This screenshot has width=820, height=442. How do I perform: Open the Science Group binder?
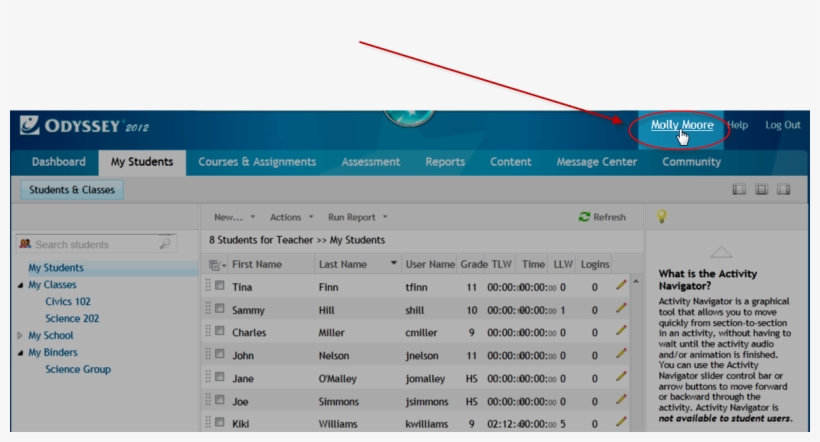pos(78,369)
